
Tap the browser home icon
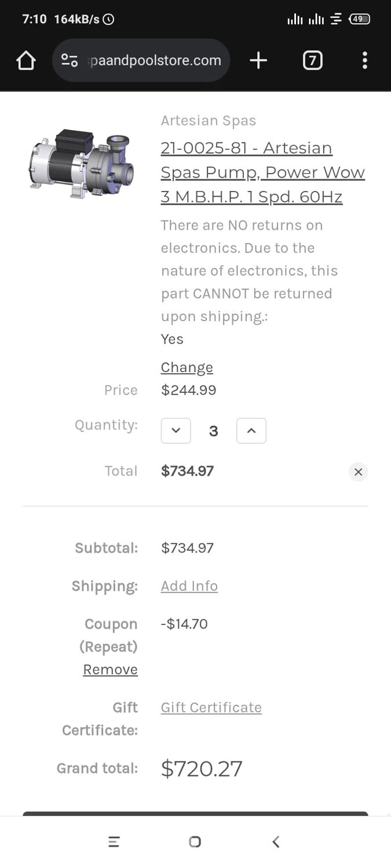[26, 61]
